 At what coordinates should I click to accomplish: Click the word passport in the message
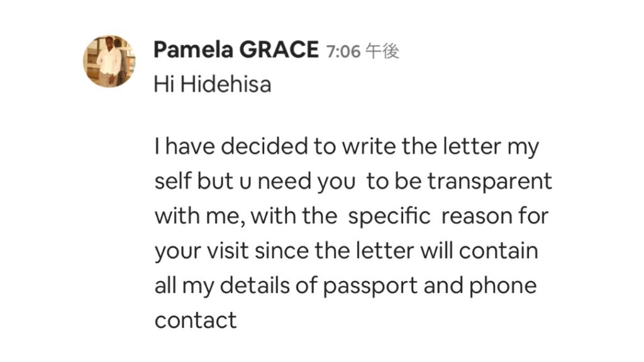click(x=370, y=286)
